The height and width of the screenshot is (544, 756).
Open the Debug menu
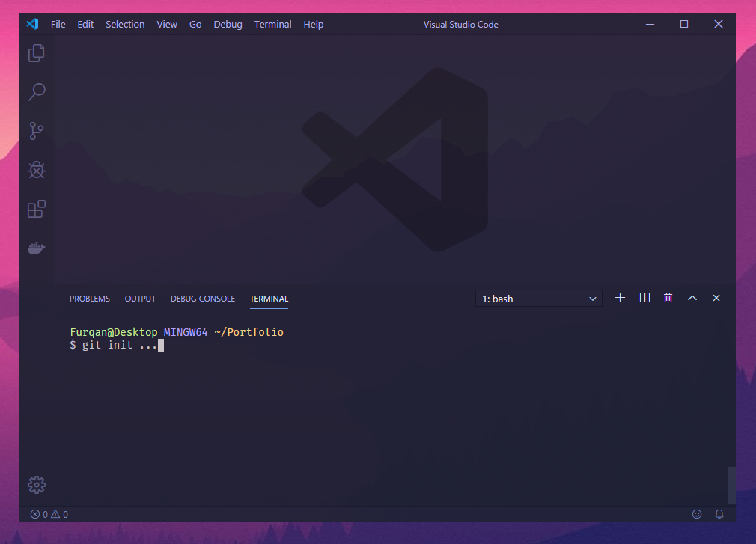pos(228,24)
